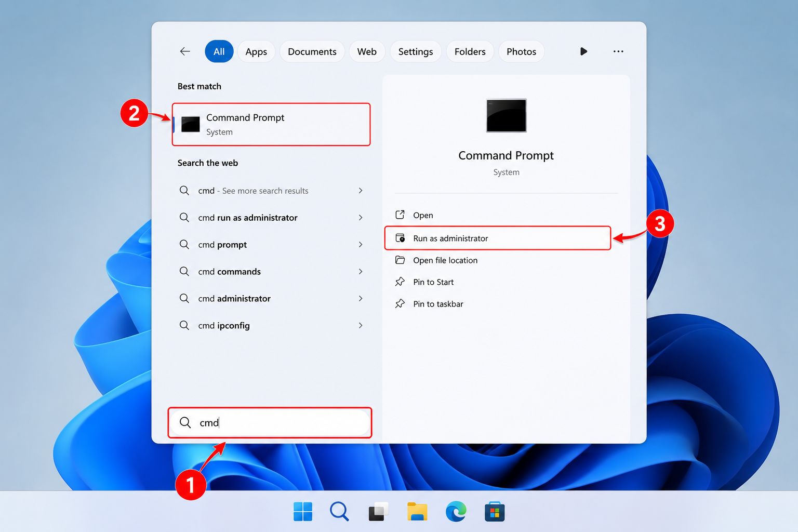
Task: Click search icon beside 'cmd administrator'
Action: coord(184,298)
